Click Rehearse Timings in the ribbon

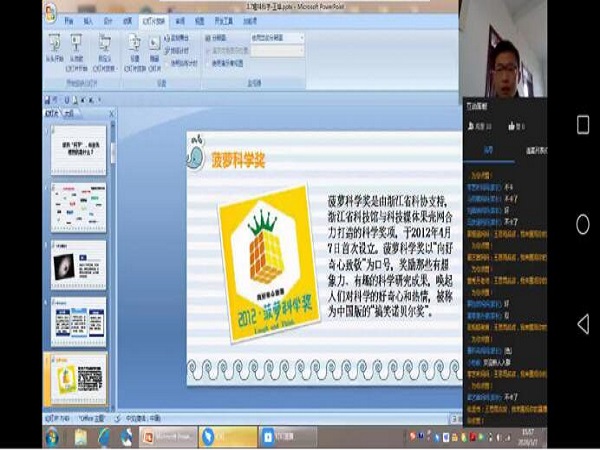click(176, 51)
